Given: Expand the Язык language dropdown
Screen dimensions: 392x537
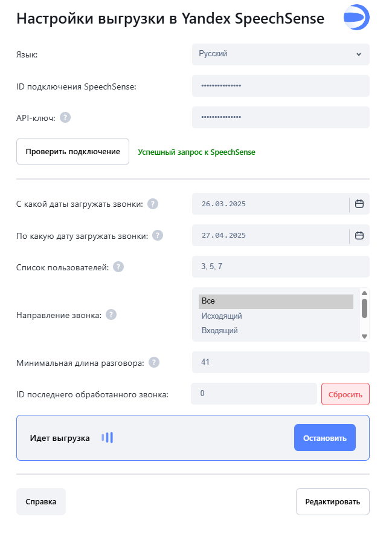Looking at the screenshot, I should click(280, 54).
